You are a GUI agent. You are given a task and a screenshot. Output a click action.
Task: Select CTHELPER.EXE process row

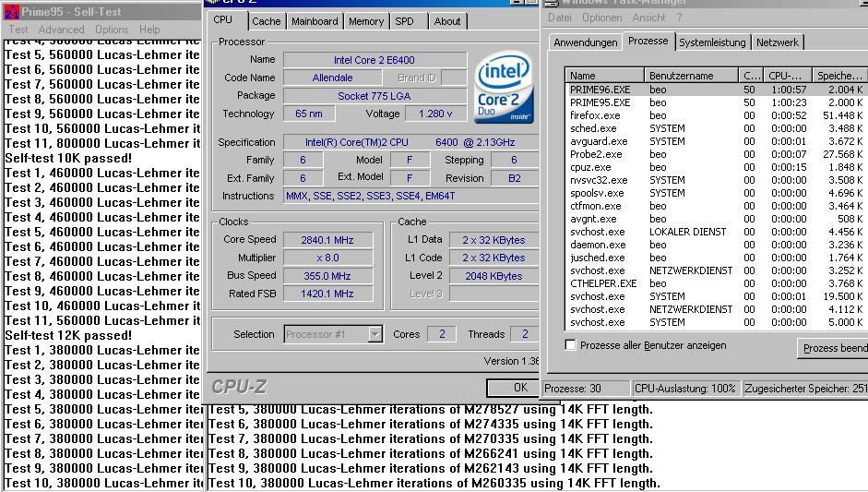coord(717,283)
